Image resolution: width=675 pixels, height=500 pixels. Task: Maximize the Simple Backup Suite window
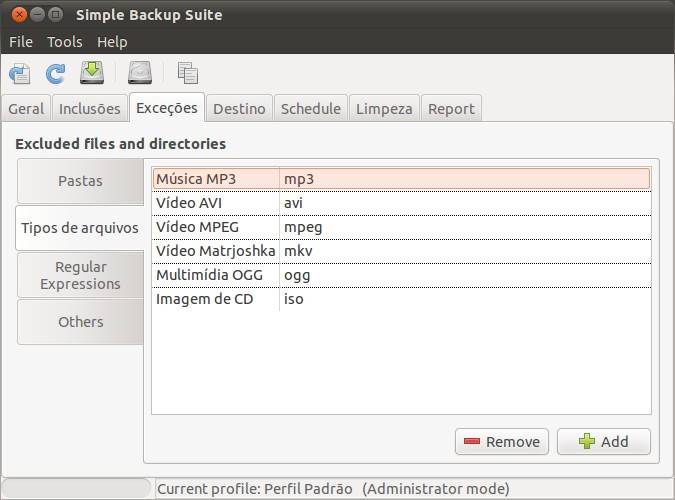pos(55,15)
